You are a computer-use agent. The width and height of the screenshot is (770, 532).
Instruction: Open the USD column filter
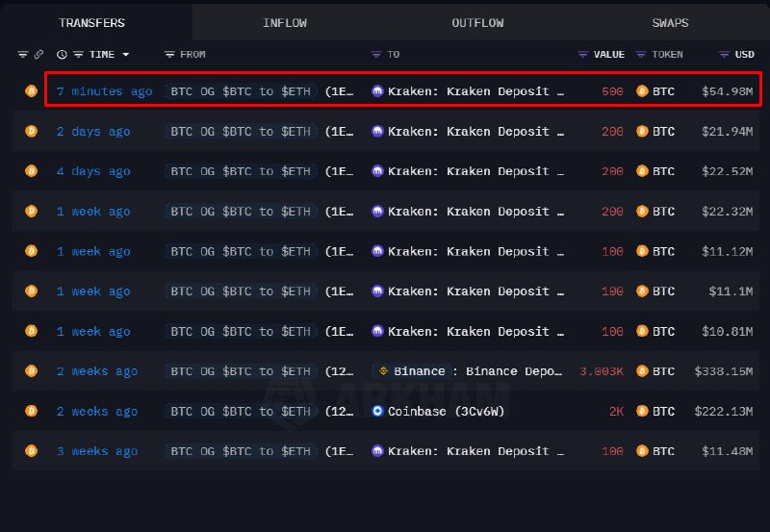724,55
